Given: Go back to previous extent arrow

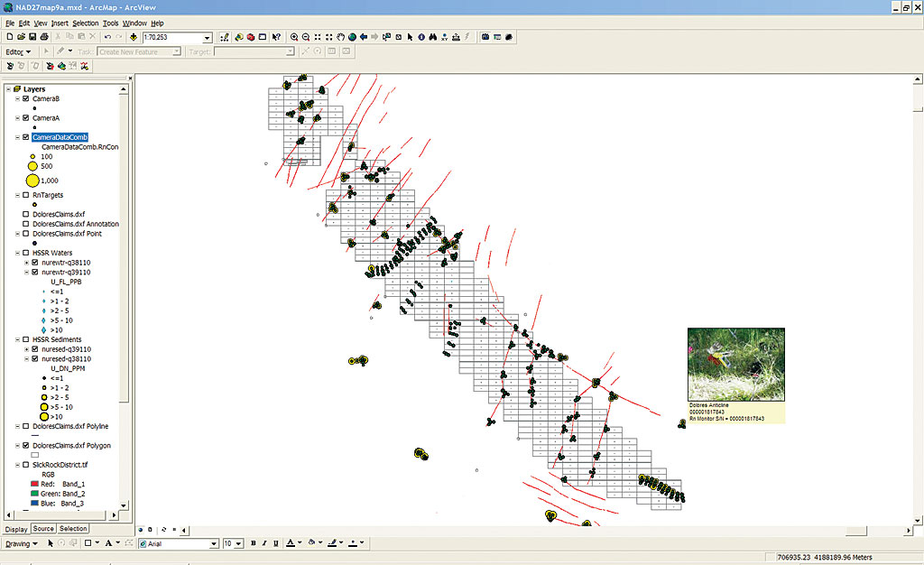Looking at the screenshot, I should [x=364, y=37].
